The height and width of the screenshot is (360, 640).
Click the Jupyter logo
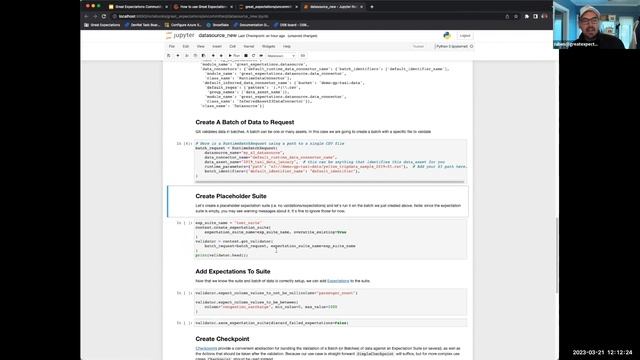tap(180, 36)
